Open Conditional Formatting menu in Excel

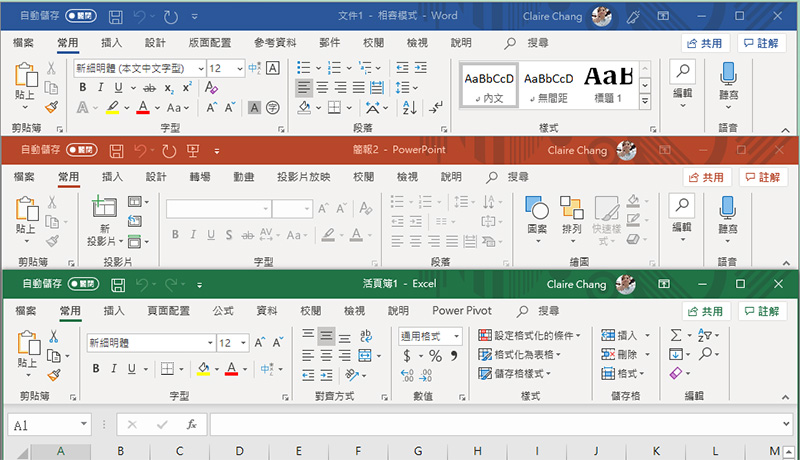click(x=529, y=336)
